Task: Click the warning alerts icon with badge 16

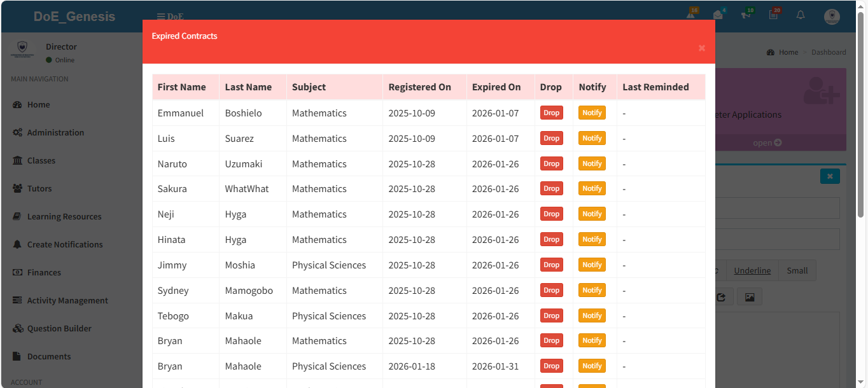Action: click(x=691, y=15)
